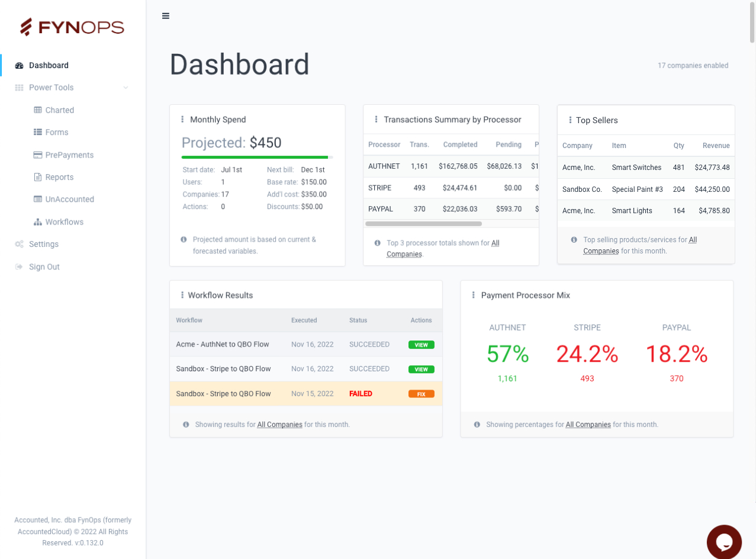Click the Revenue column header
This screenshot has width=756, height=559.
point(716,146)
